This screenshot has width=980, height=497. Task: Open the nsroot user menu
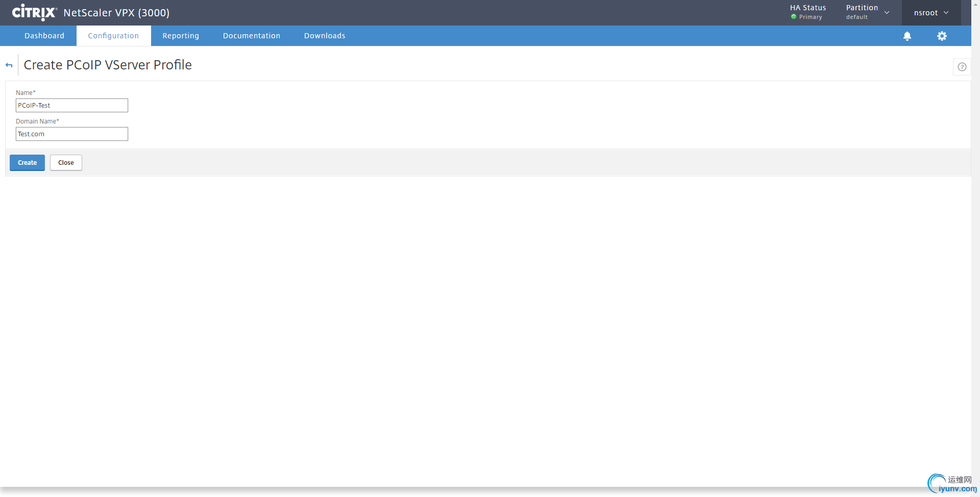click(931, 13)
